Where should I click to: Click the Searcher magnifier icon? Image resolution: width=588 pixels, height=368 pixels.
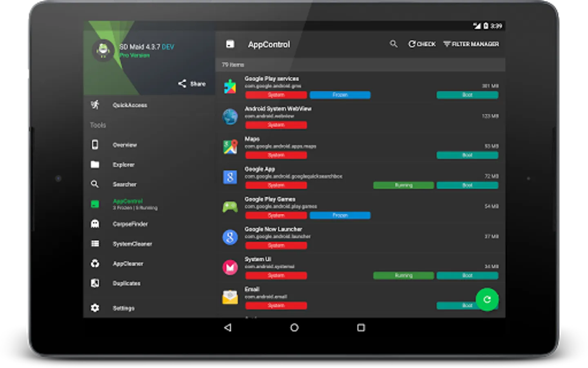tap(95, 184)
